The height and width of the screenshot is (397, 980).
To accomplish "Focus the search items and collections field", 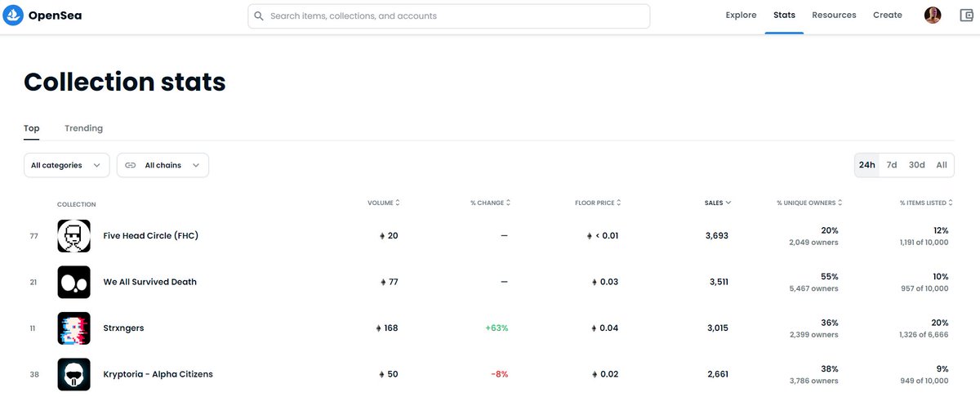I will tap(449, 16).
